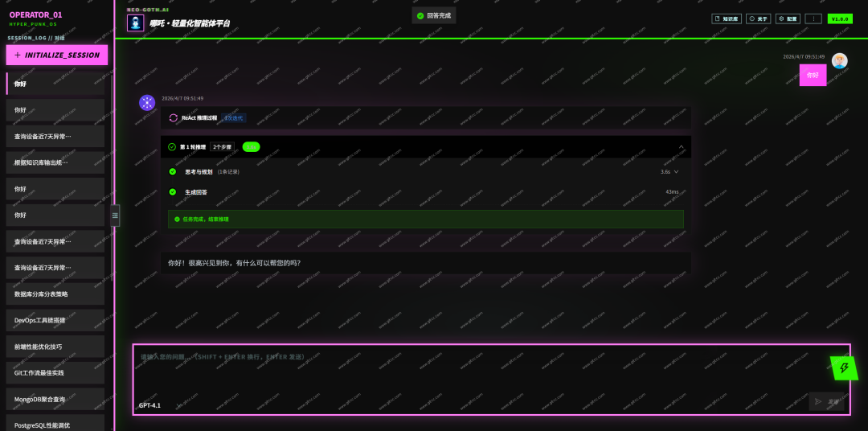The width and height of the screenshot is (868, 431).
Task: Click check icon in 任务完成,结束推理 banner
Action: pyautogui.click(x=177, y=220)
